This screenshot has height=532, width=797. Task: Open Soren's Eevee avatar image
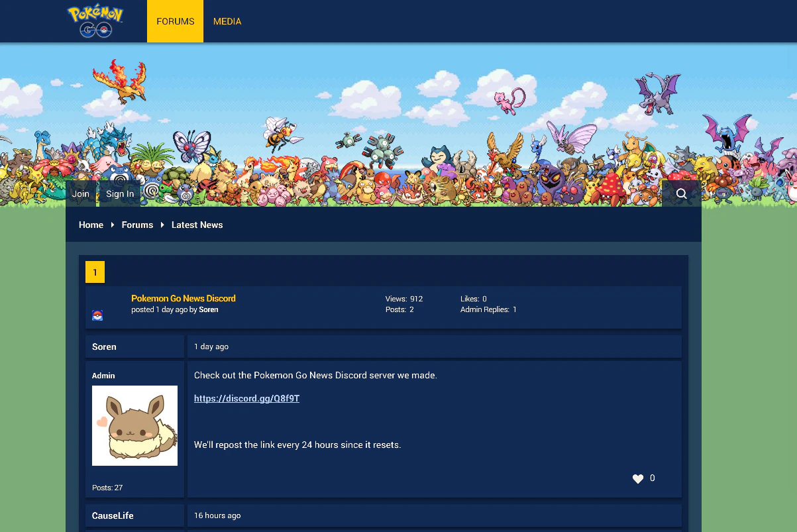click(x=134, y=425)
